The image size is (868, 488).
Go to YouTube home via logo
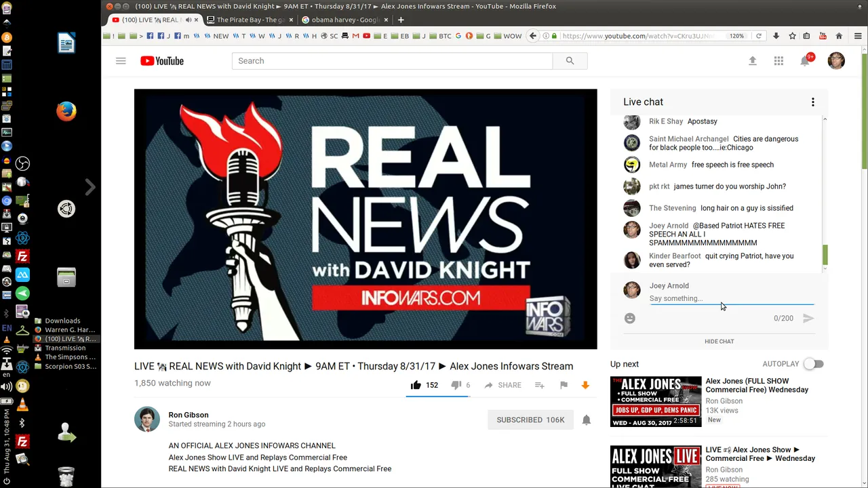pos(162,61)
